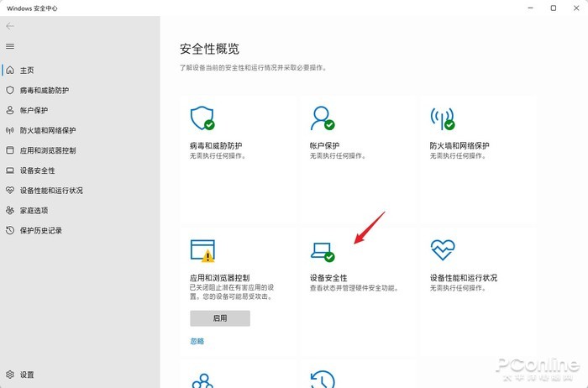Click the window icon beside 应用和浏览器控制 in sidebar

(10, 150)
